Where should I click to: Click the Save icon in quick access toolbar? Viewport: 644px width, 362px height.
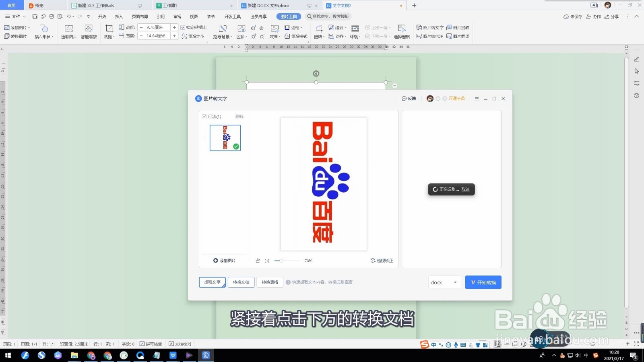(35, 16)
